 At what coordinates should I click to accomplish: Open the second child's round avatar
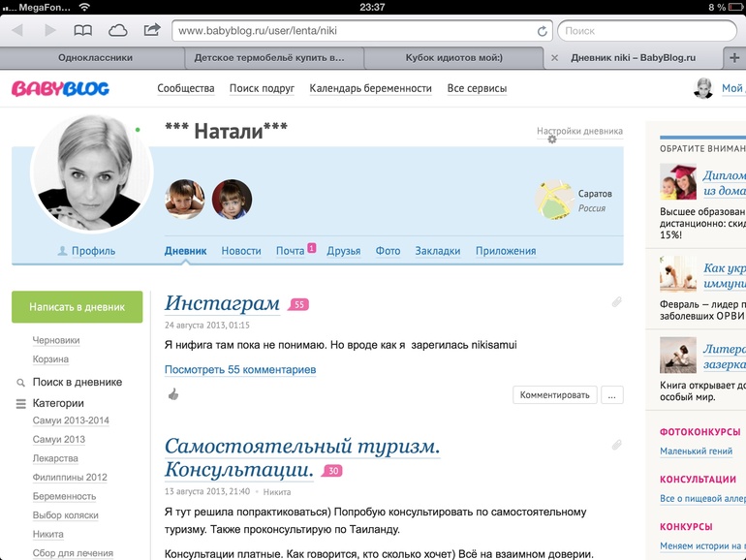tap(232, 200)
